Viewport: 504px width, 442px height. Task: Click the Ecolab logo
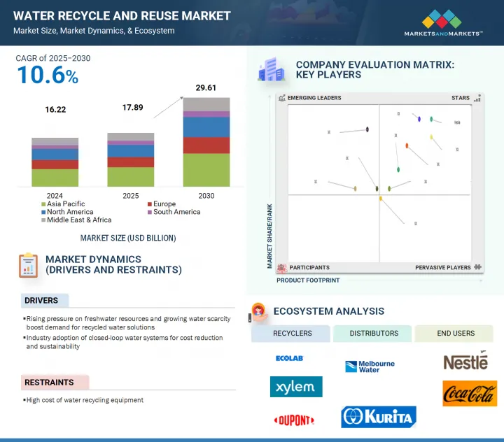pyautogui.click(x=290, y=358)
